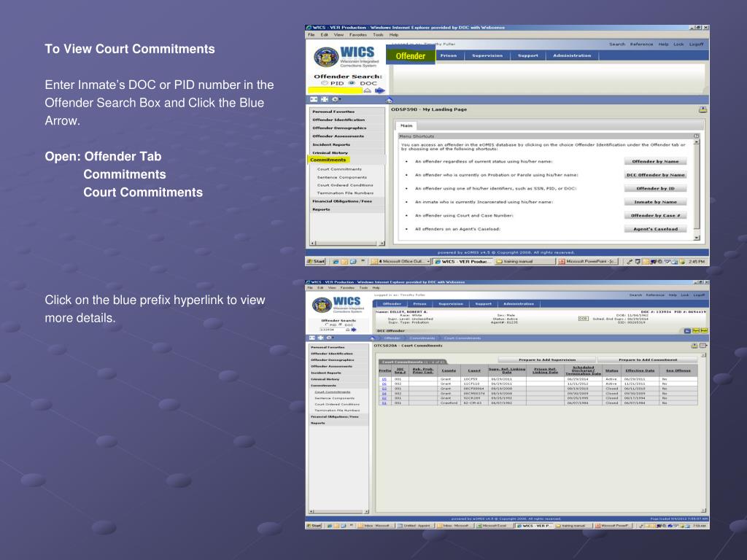Screen dimensions: 747x560
Task: Click the print icon on Court Commitments page
Action: click(694, 346)
